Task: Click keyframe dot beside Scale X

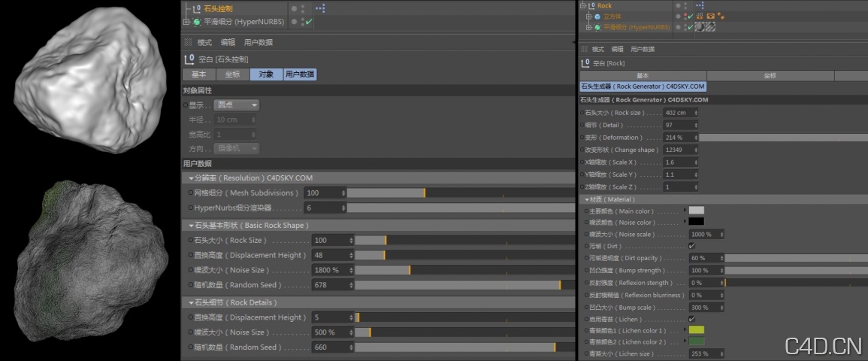Action: click(x=582, y=162)
